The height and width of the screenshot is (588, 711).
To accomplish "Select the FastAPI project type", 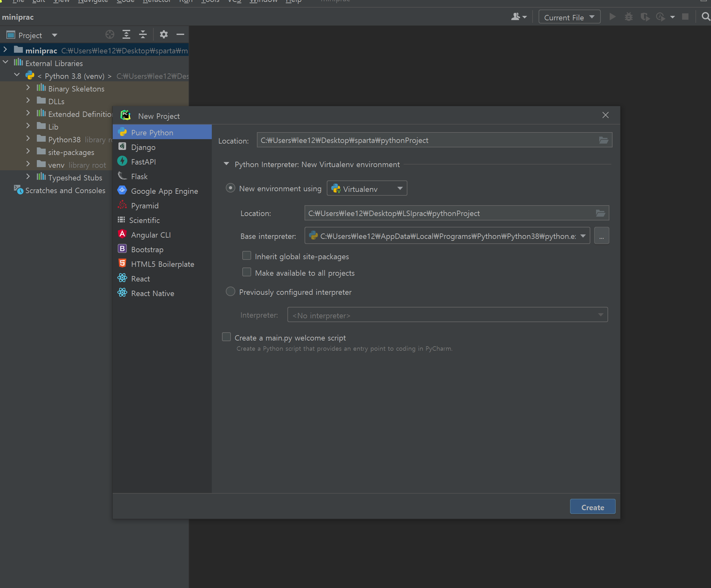I will tap(162, 162).
